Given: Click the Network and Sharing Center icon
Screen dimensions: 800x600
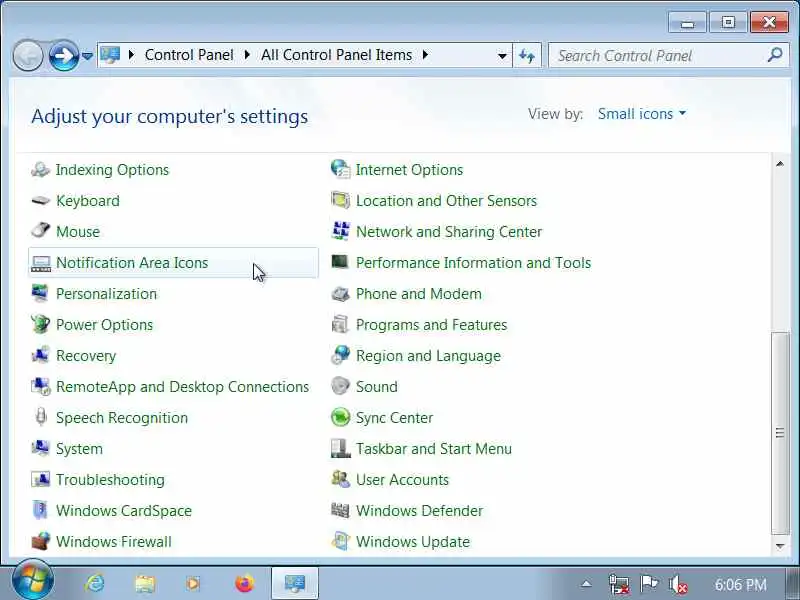Looking at the screenshot, I should pyautogui.click(x=340, y=231).
